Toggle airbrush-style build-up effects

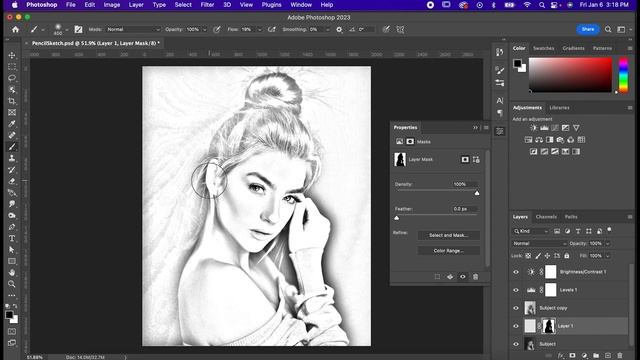pyautogui.click(x=272, y=29)
